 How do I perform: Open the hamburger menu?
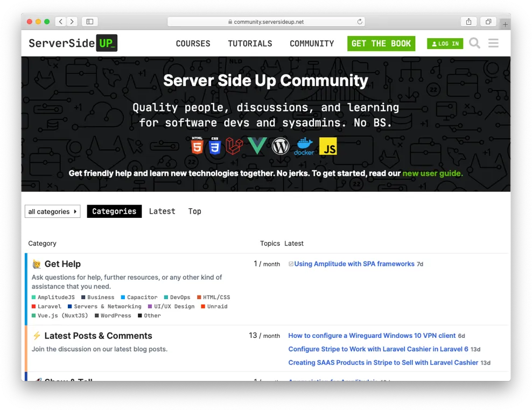[493, 43]
